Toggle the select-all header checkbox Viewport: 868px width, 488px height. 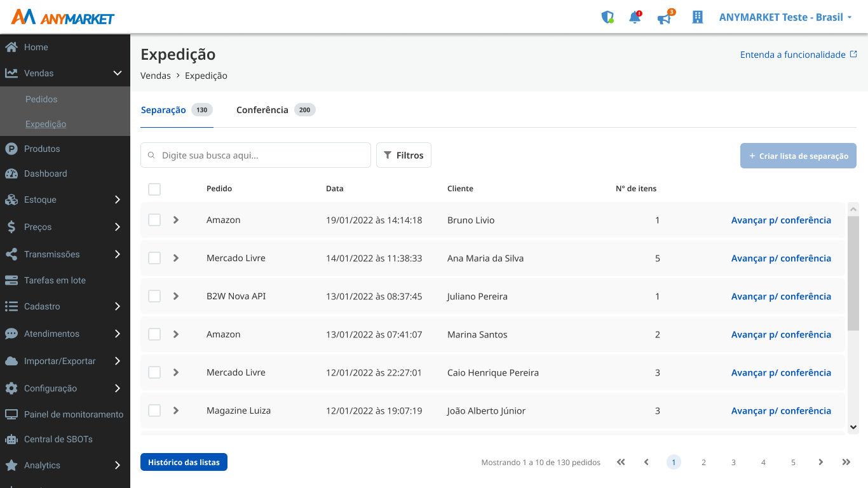point(154,189)
